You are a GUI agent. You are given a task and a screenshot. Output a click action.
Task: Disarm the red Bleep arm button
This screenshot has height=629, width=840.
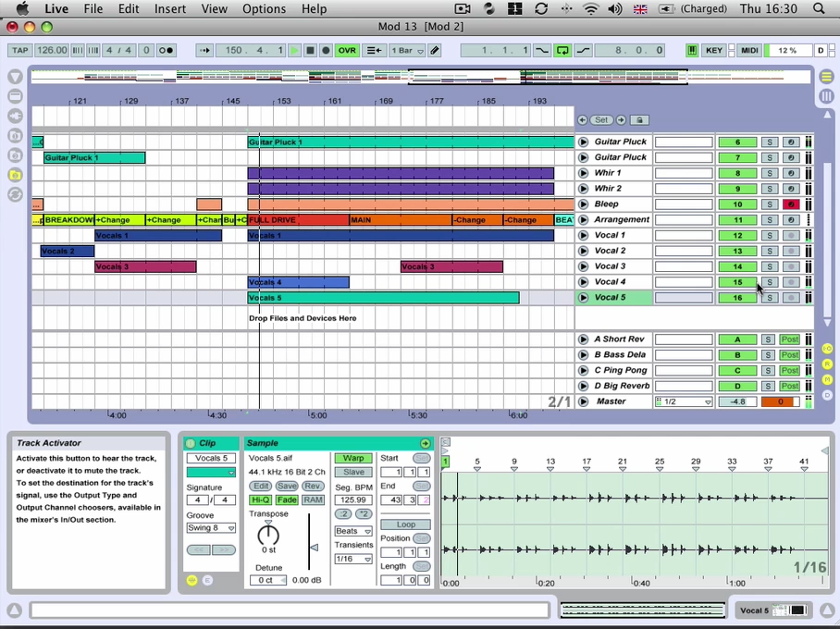[x=791, y=204]
